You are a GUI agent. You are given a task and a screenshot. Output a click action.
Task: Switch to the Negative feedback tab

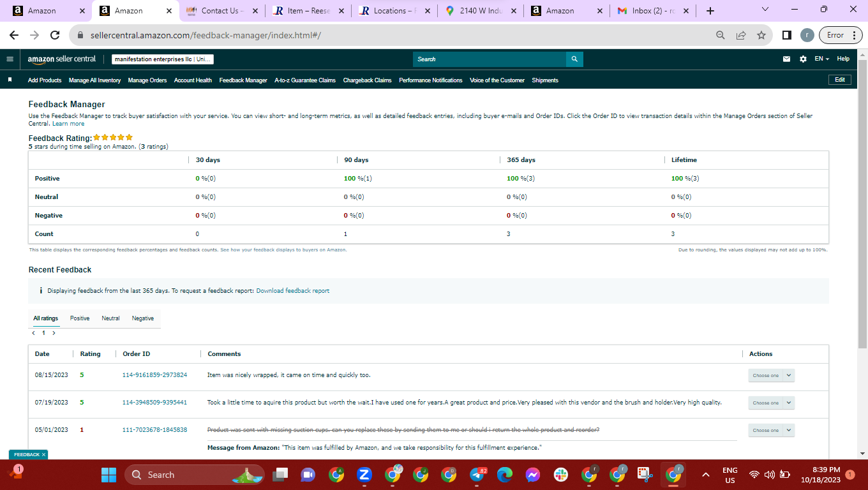point(142,318)
